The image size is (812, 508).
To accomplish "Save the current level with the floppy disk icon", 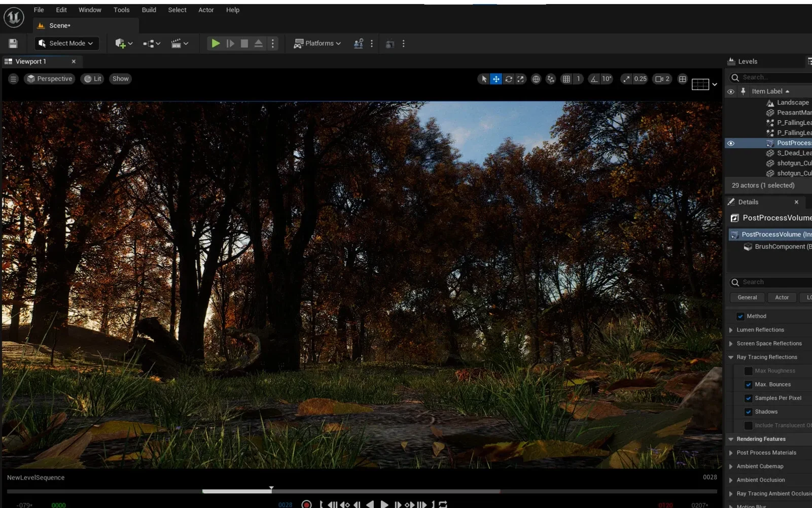I will pyautogui.click(x=13, y=44).
